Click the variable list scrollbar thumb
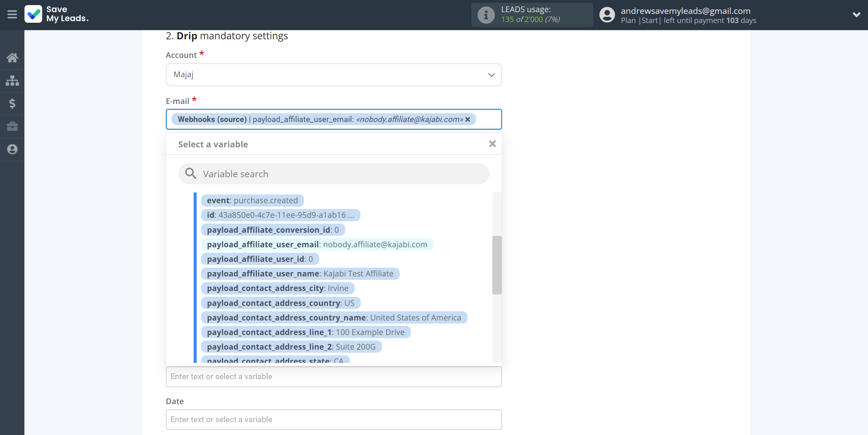Image resolution: width=868 pixels, height=435 pixels. tap(497, 265)
